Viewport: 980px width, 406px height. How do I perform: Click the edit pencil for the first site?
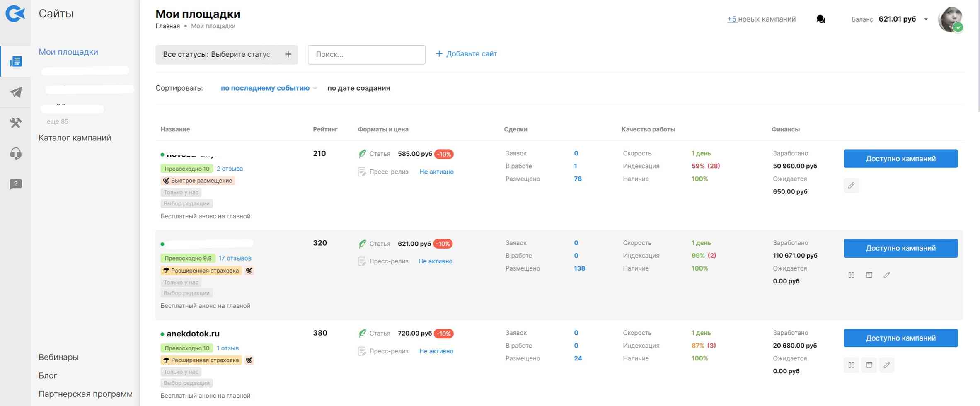pos(851,186)
